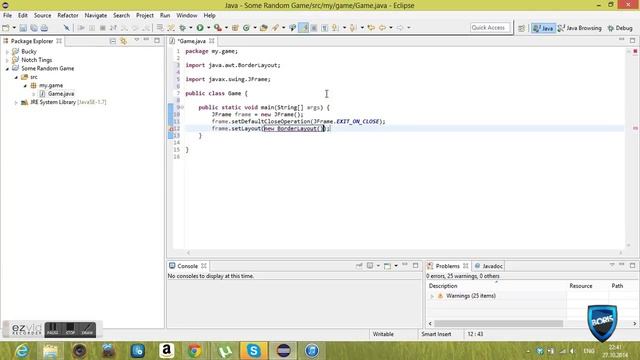
Task: Click the Open Console icon
Action: 387,266
